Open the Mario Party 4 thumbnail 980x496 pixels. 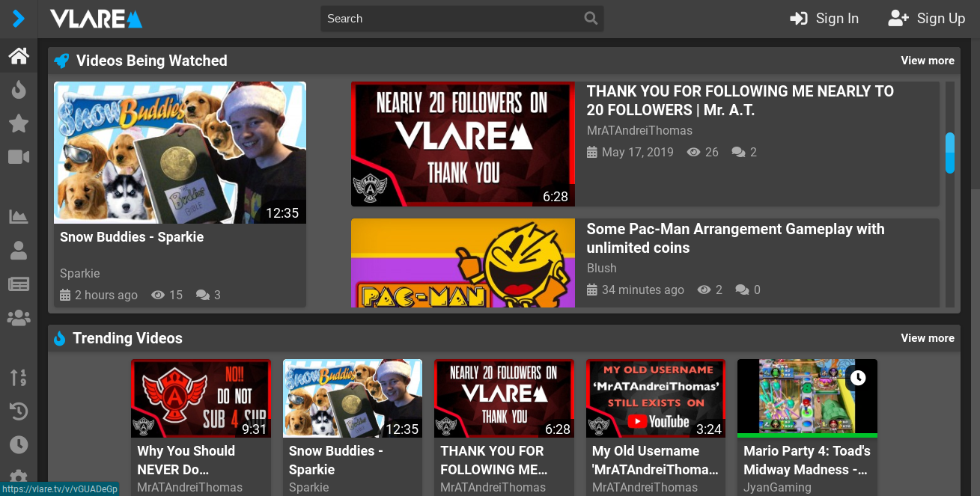[x=807, y=398]
